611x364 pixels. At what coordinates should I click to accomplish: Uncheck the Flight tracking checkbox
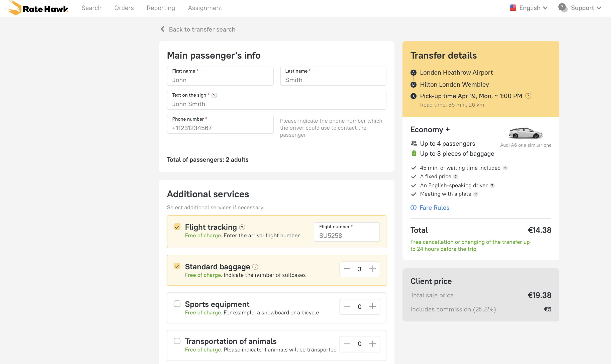point(177,227)
